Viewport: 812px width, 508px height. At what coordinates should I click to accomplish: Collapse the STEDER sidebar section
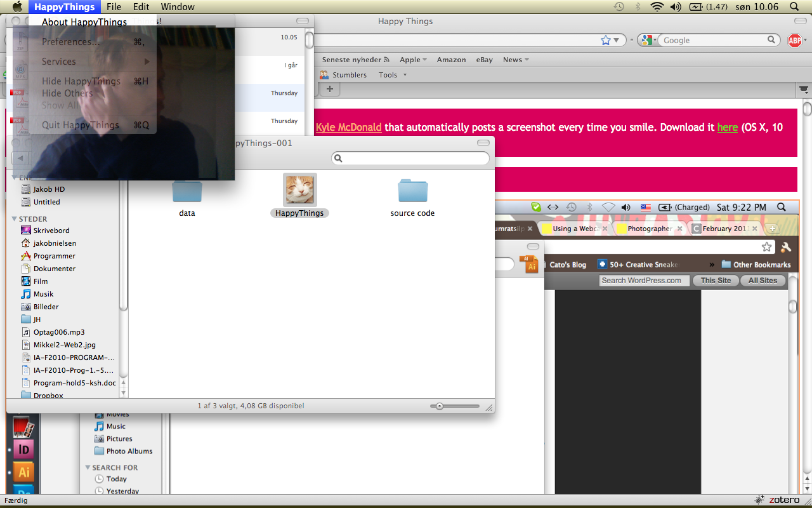pyautogui.click(x=15, y=219)
